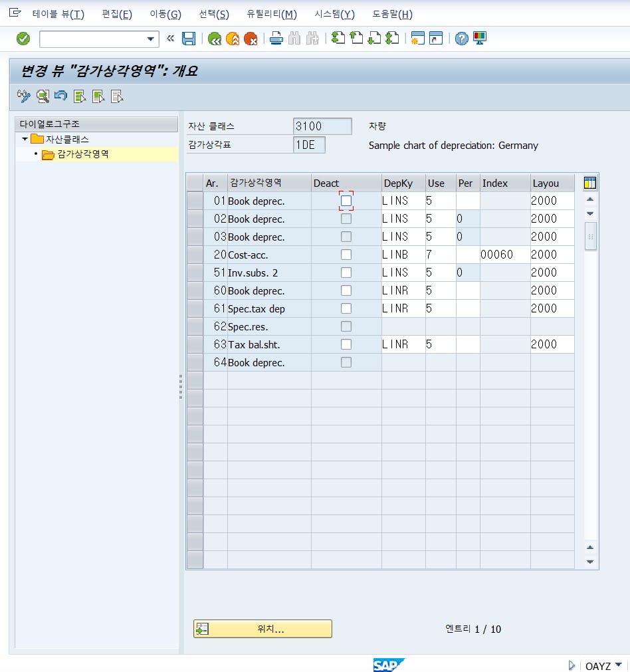This screenshot has height=672, width=630.
Task: Open the 테이블 뷰(T) menu
Action: (x=58, y=14)
